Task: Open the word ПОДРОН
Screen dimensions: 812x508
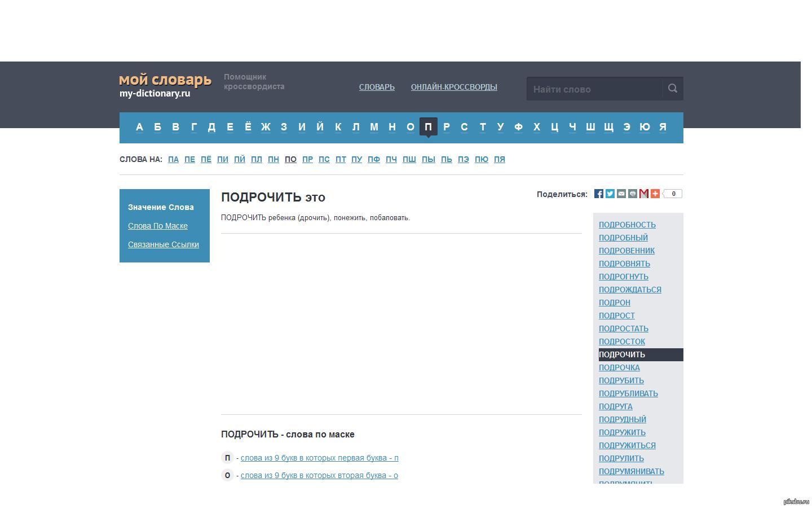Action: [x=615, y=303]
